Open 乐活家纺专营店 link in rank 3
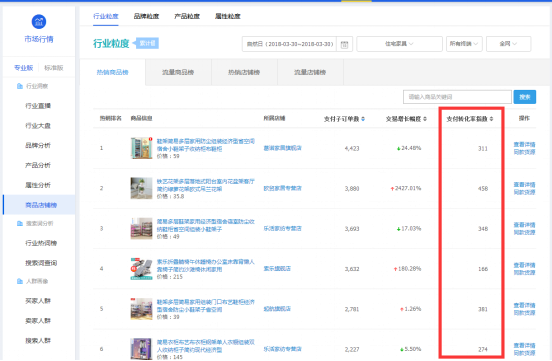The height and width of the screenshot is (361, 552). coord(282,229)
